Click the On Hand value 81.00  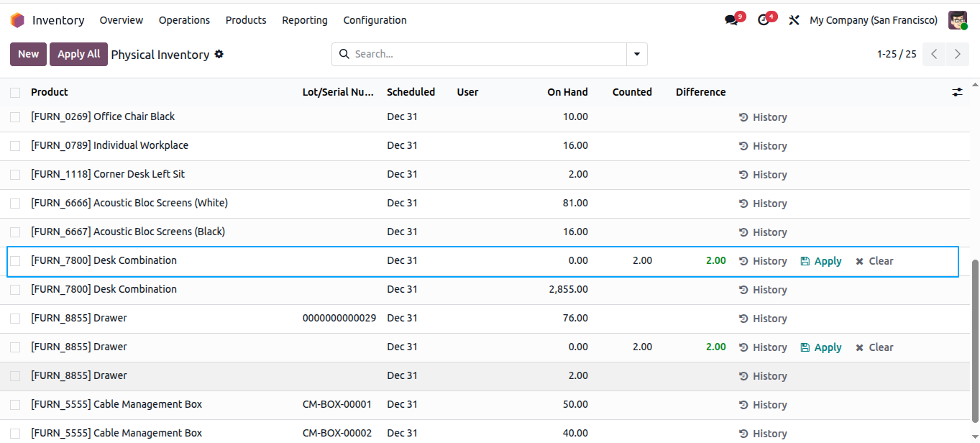[575, 203]
